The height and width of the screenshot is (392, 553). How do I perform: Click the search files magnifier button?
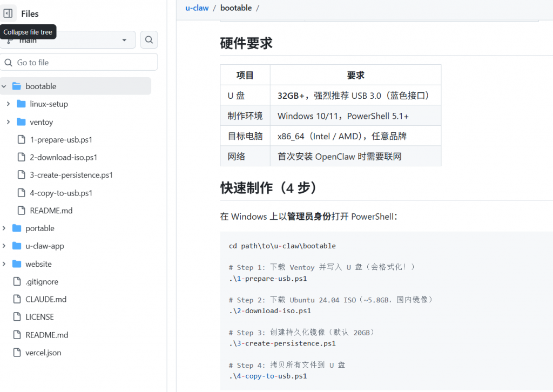click(149, 40)
